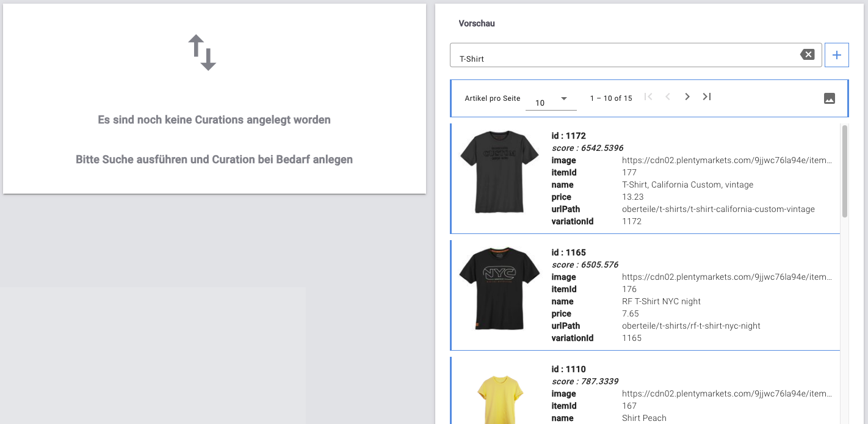868x424 pixels.
Task: Select the NYC night T-shirt thumbnail
Action: tap(499, 289)
